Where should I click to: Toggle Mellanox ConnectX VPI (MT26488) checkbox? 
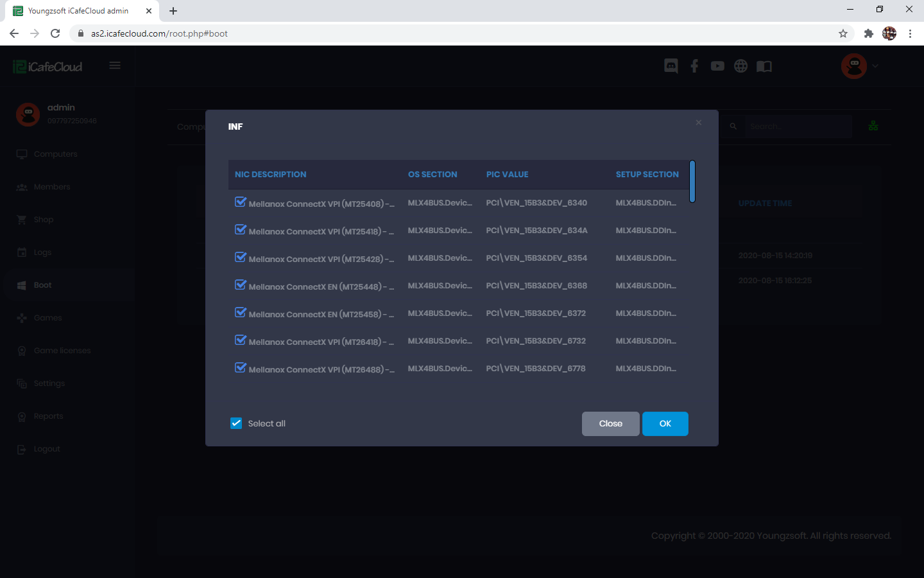tap(241, 368)
